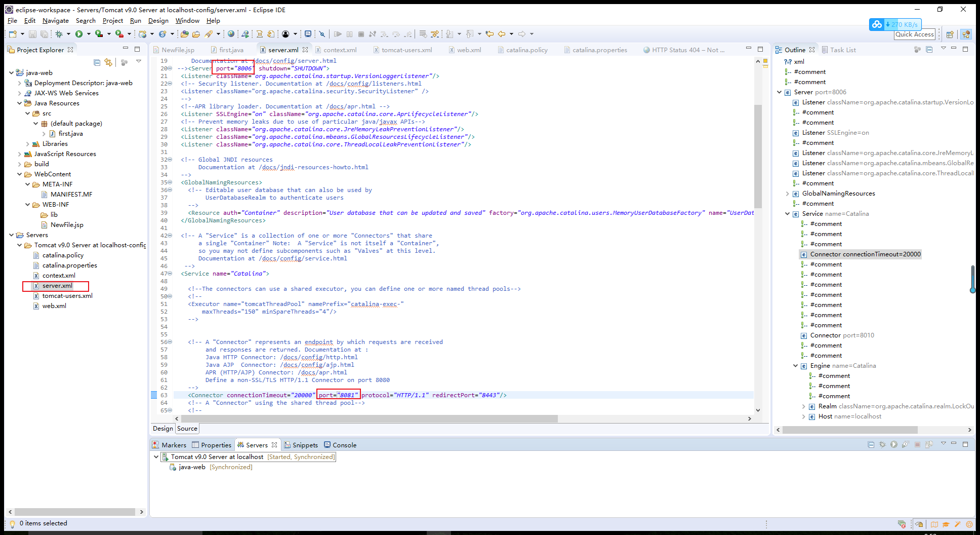Click the New file toolbar icon
Screen dimensions: 980x535
click(13, 34)
